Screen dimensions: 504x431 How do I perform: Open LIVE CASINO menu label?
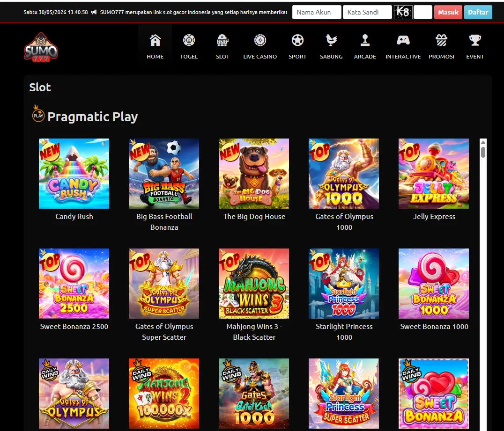tap(260, 57)
